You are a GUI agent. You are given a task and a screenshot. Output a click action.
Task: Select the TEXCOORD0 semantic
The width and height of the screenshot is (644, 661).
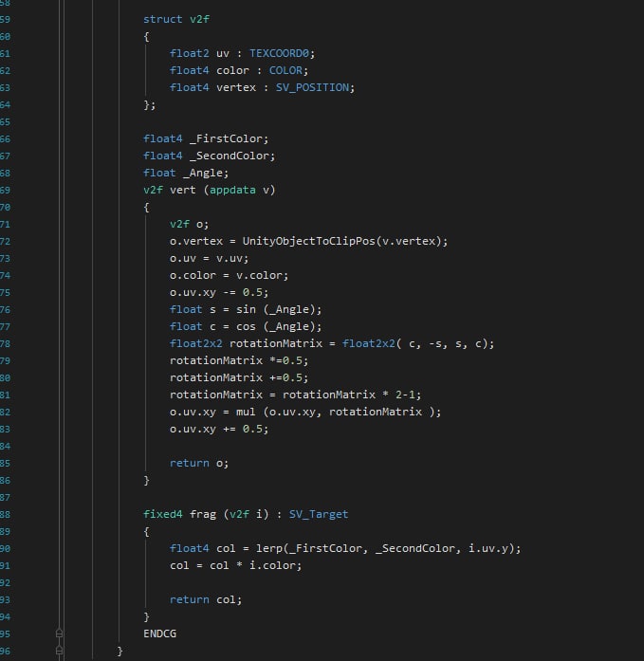(280, 53)
